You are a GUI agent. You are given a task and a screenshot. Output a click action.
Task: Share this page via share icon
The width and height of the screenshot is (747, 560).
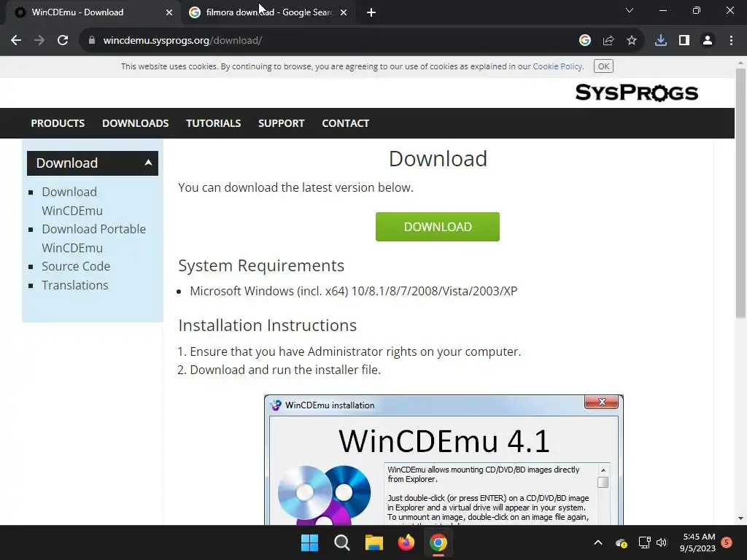point(608,41)
